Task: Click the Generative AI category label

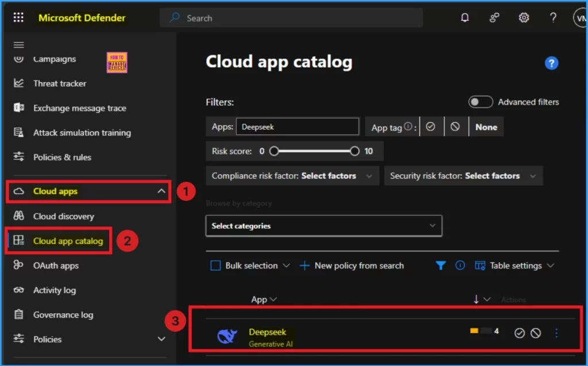Action: [x=270, y=344]
